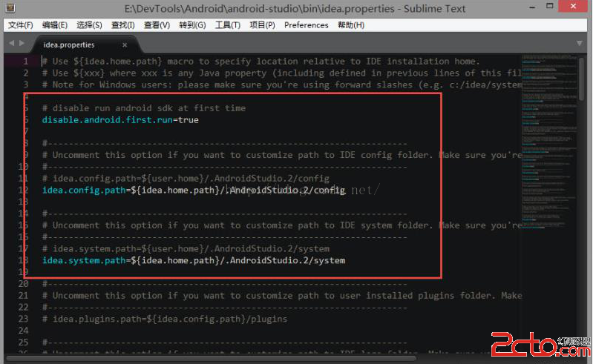Click the comment '# disable run android sdk at first time'
Image resolution: width=593 pixels, height=364 pixels.
pyautogui.click(x=144, y=108)
